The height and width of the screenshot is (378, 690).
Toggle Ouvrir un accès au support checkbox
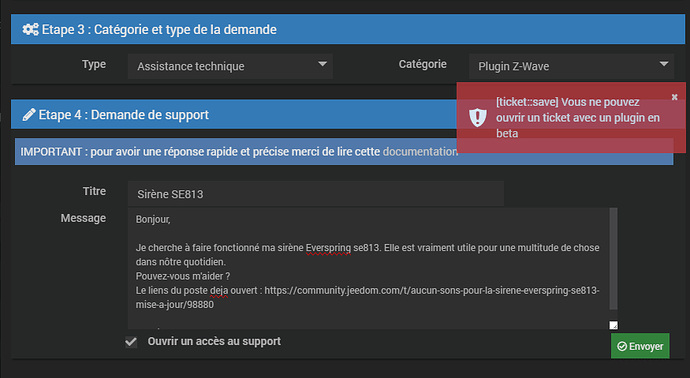[131, 342]
